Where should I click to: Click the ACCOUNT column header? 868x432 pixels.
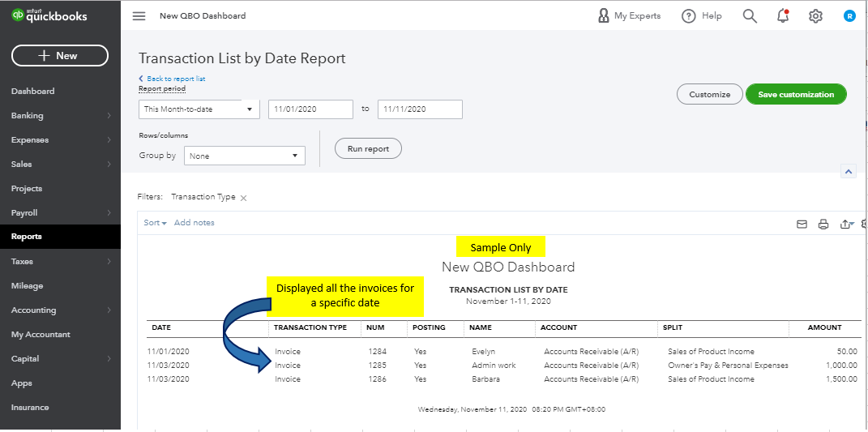558,327
